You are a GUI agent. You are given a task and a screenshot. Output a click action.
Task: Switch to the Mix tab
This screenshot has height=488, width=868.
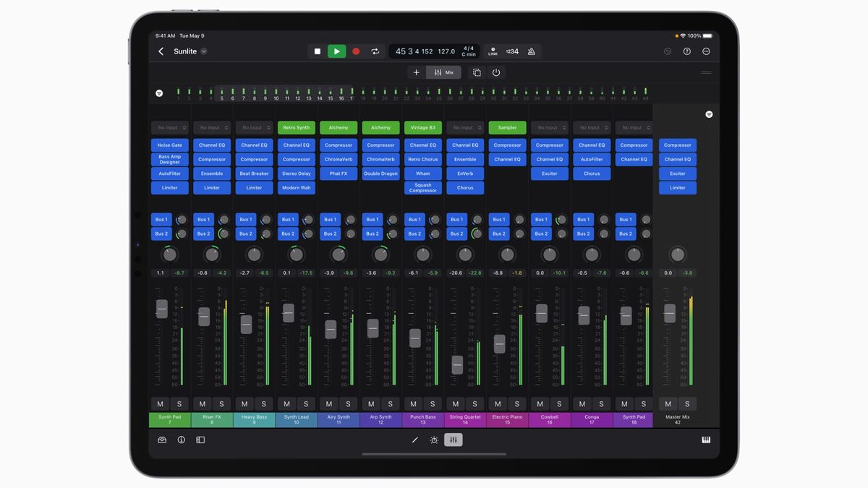(443, 72)
